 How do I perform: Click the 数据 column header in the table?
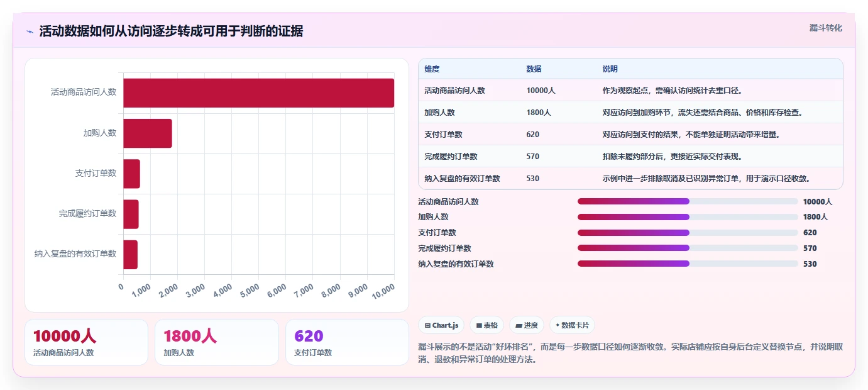click(x=534, y=69)
